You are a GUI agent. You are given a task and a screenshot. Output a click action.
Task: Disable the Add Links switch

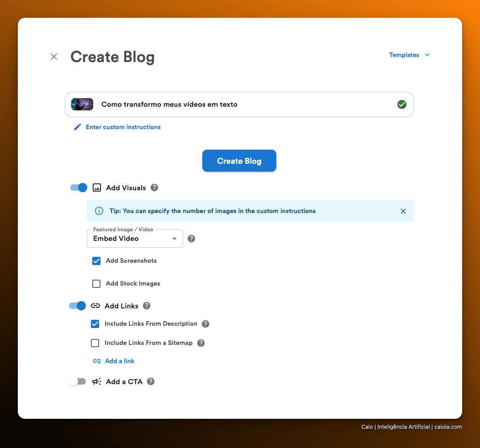pos(78,306)
